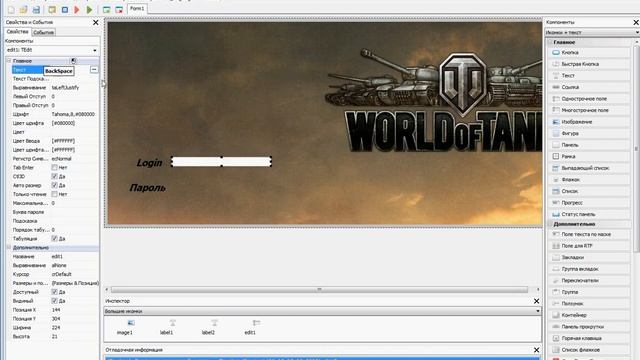Open the Большие иконки view dropdown
This screenshot has width=640, height=360.
[538, 311]
